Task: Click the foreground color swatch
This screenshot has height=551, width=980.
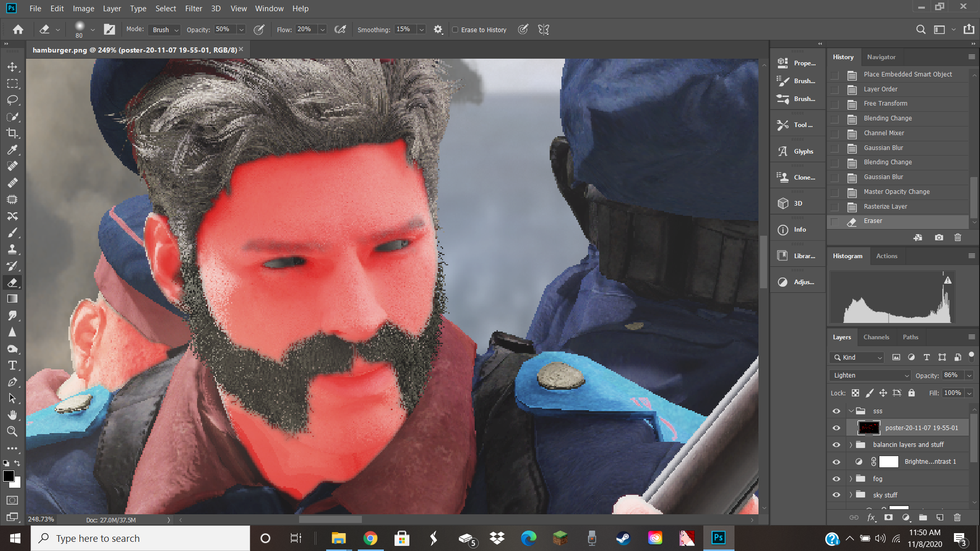Action: 9,476
